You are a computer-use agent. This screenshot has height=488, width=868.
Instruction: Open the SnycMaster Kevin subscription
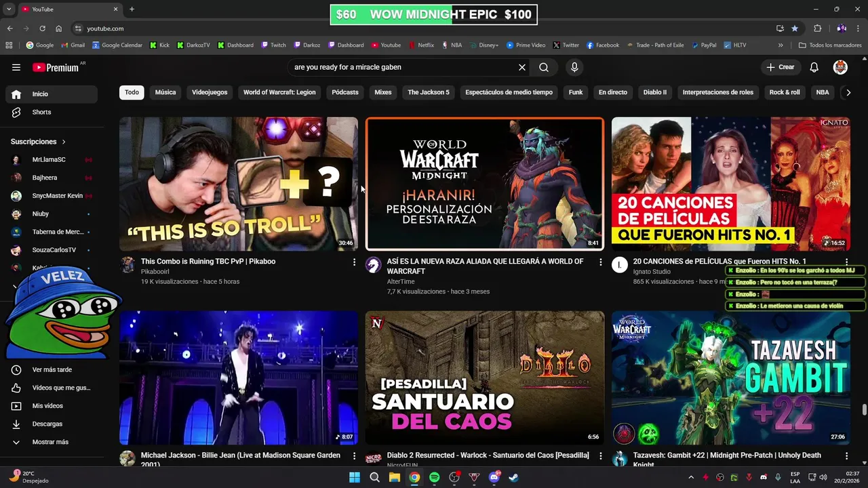click(x=52, y=196)
